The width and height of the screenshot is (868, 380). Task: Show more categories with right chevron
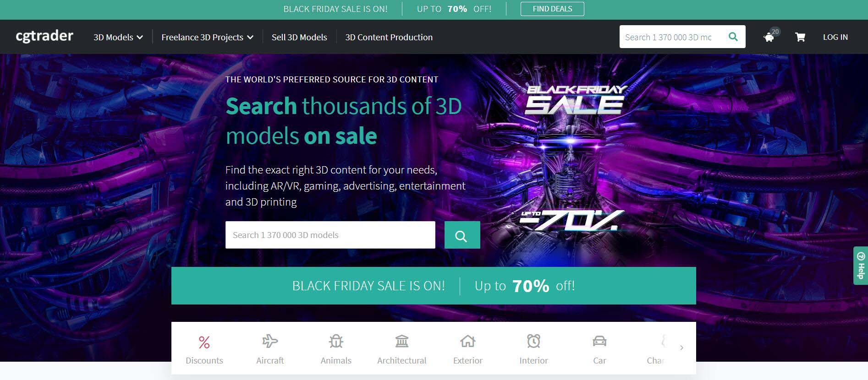pyautogui.click(x=681, y=347)
